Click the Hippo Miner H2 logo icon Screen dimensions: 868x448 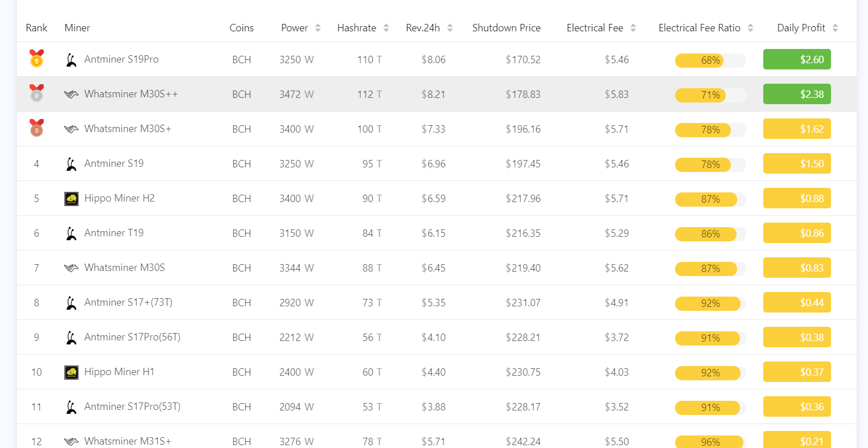[71, 199]
